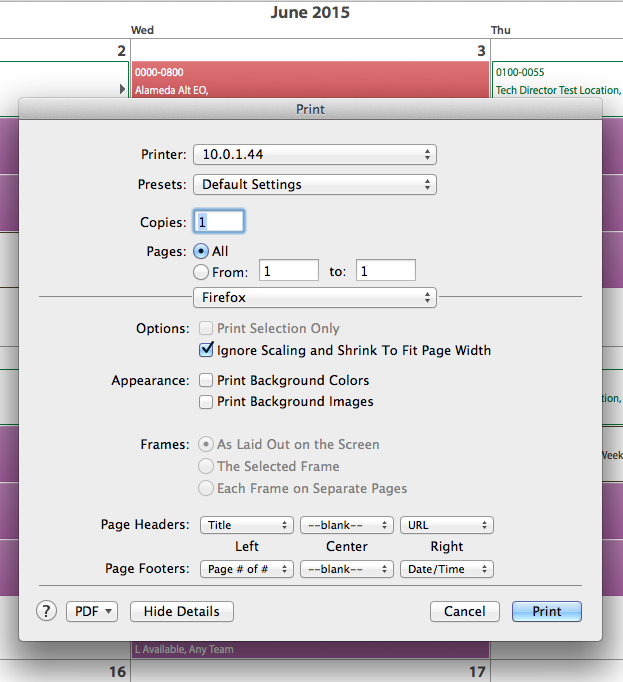
Task: Select the From pages radio button
Action: [x=201, y=272]
